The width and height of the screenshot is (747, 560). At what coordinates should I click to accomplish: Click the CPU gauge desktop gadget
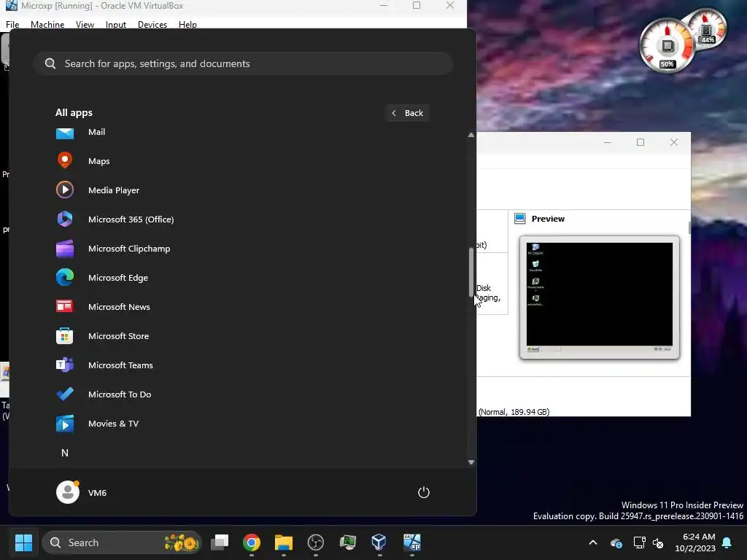point(667,46)
